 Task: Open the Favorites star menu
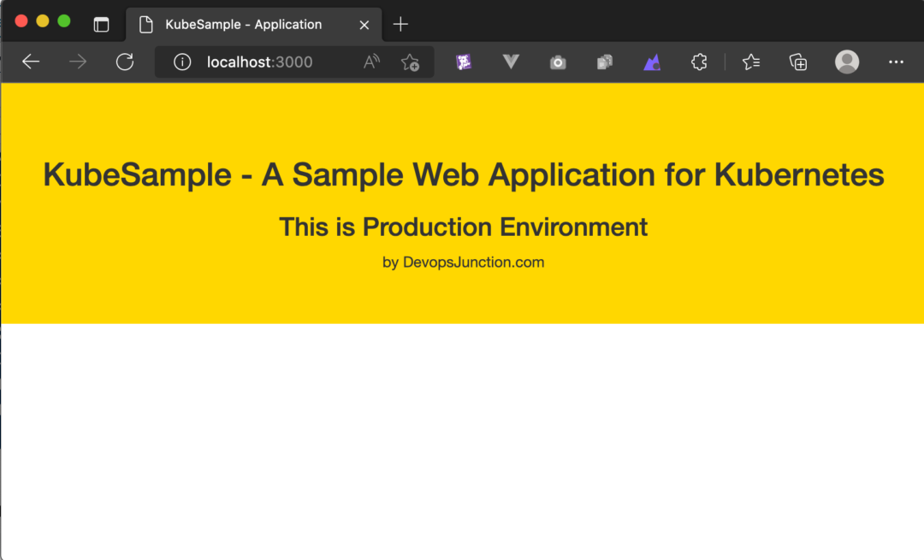pos(751,62)
